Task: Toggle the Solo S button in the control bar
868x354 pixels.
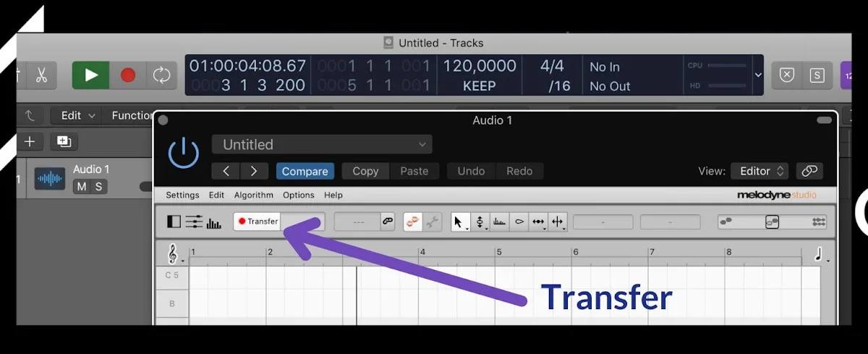Action: point(817,75)
